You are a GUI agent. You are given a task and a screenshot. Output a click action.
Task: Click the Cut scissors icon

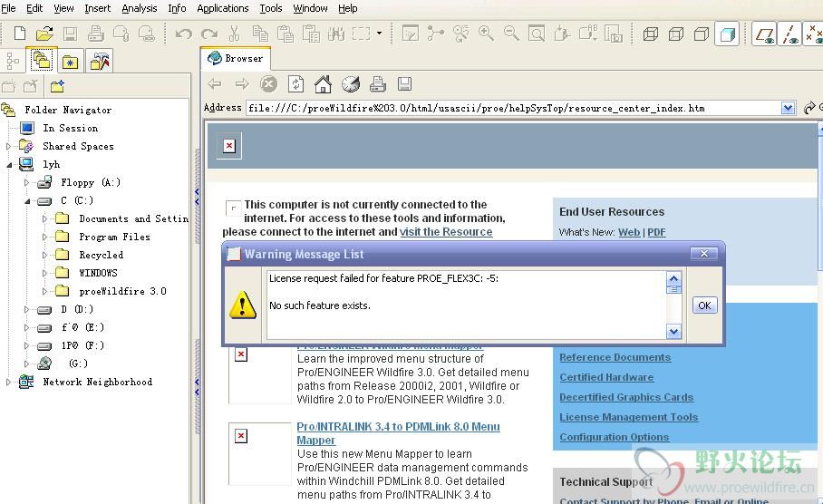click(234, 34)
